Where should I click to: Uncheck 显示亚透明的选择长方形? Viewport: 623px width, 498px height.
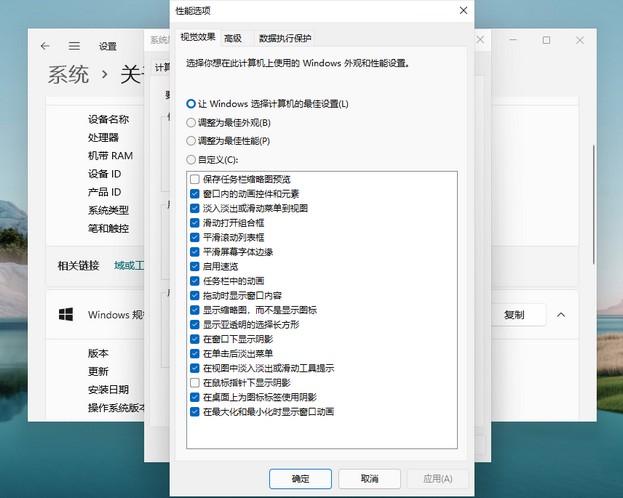[195, 324]
